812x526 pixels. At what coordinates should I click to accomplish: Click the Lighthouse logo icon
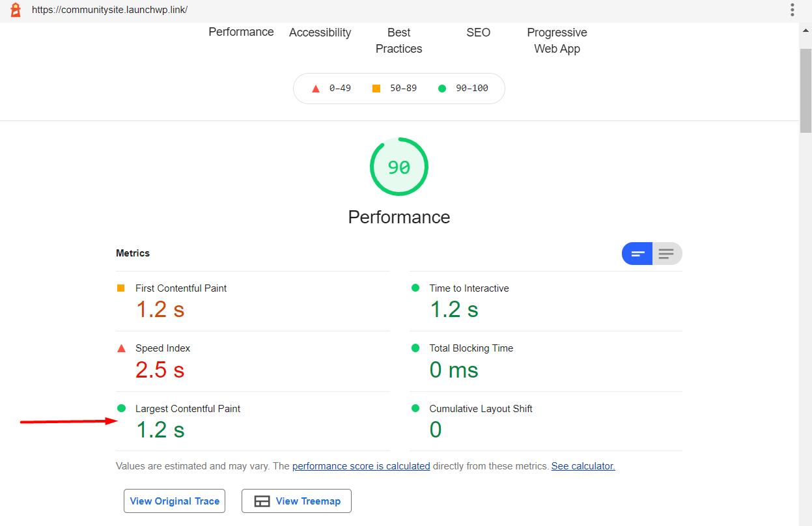(x=16, y=10)
